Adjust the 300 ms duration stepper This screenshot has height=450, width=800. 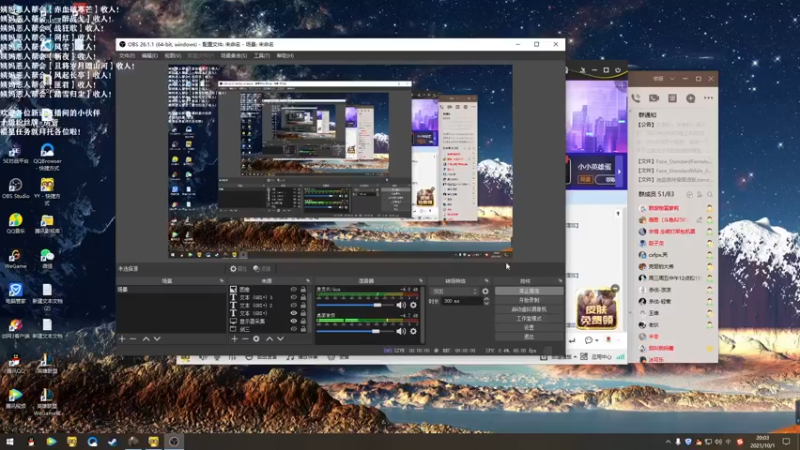486,301
